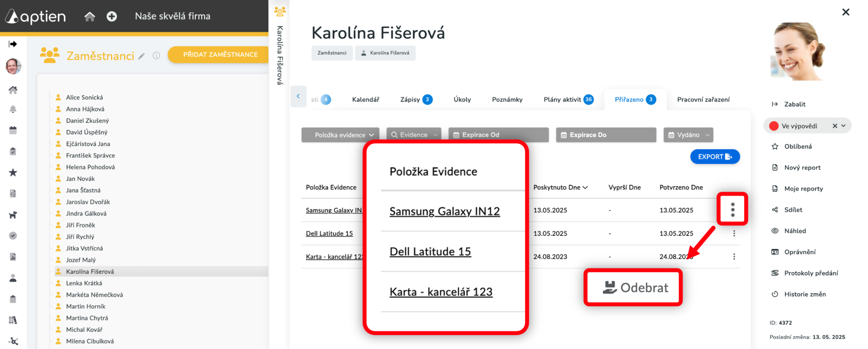This screenshot has width=868, height=349.
Task: Open Protokoly předání
Action: click(805, 273)
